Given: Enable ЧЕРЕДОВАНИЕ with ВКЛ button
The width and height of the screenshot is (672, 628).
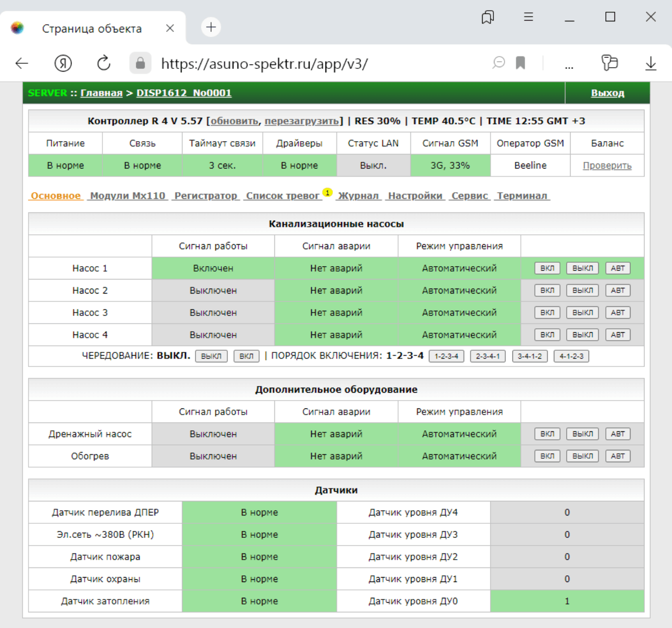Looking at the screenshot, I should click(x=246, y=356).
